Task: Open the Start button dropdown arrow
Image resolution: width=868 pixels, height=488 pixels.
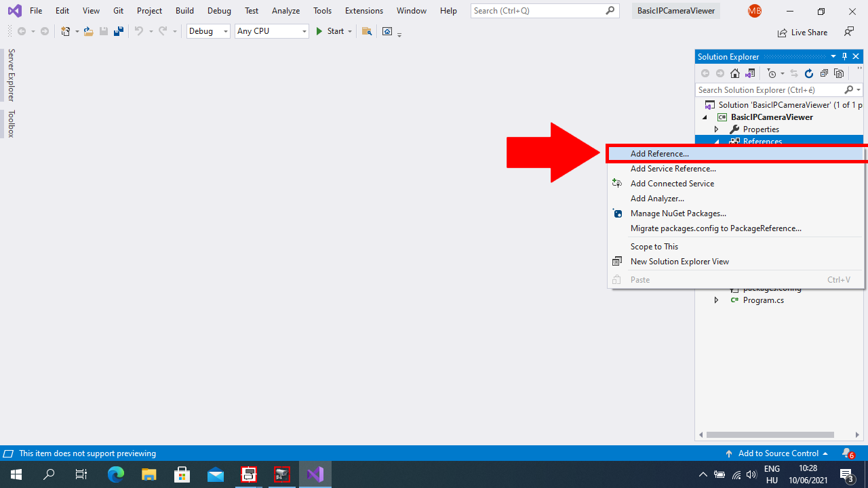Action: coord(350,32)
